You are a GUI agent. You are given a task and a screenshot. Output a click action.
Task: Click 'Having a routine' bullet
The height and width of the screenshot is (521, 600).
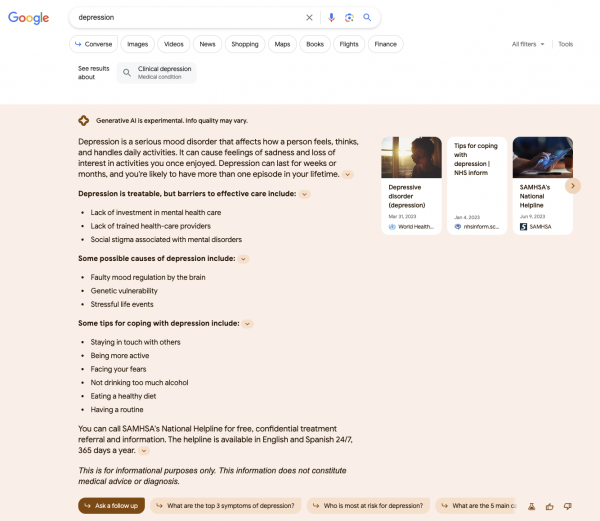coord(117,410)
